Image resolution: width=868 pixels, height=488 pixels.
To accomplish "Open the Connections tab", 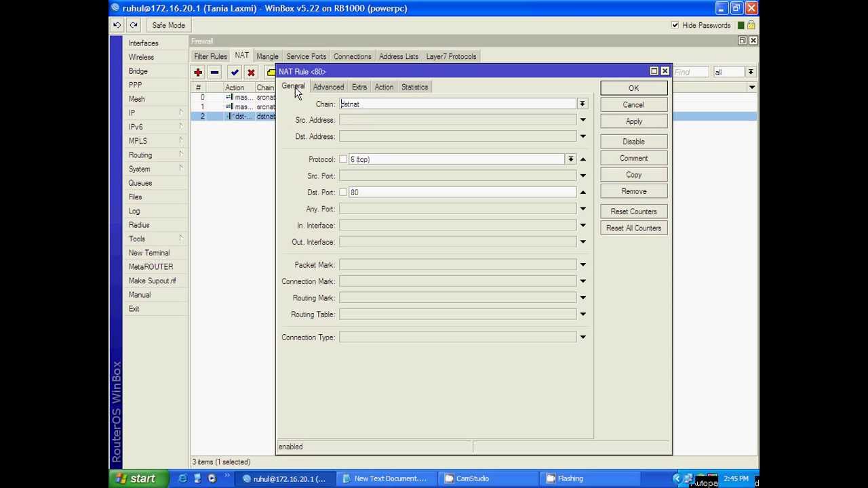I will [352, 56].
